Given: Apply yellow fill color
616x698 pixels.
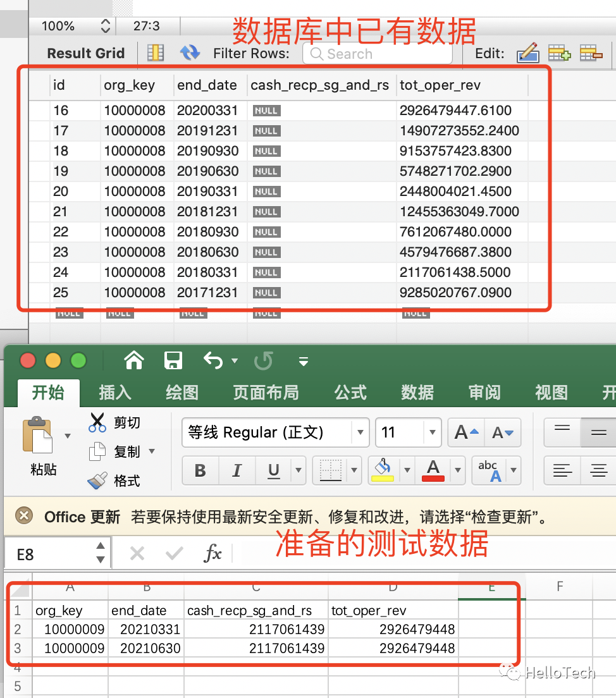Looking at the screenshot, I should point(383,470).
